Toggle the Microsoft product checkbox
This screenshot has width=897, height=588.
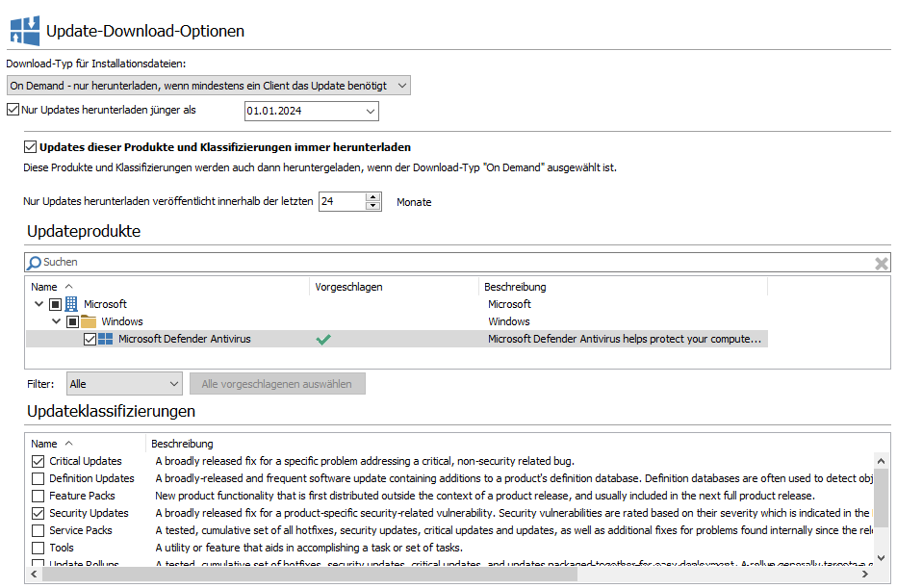55,304
